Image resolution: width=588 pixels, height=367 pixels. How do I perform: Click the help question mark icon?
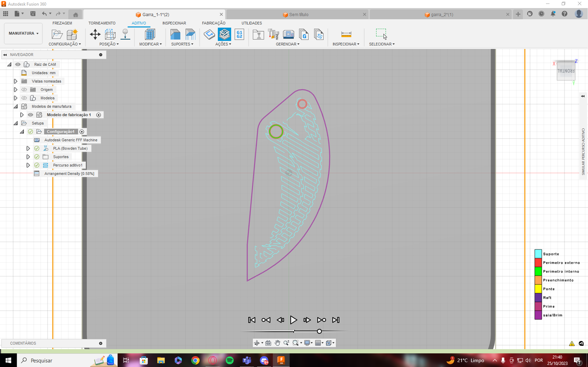565,14
